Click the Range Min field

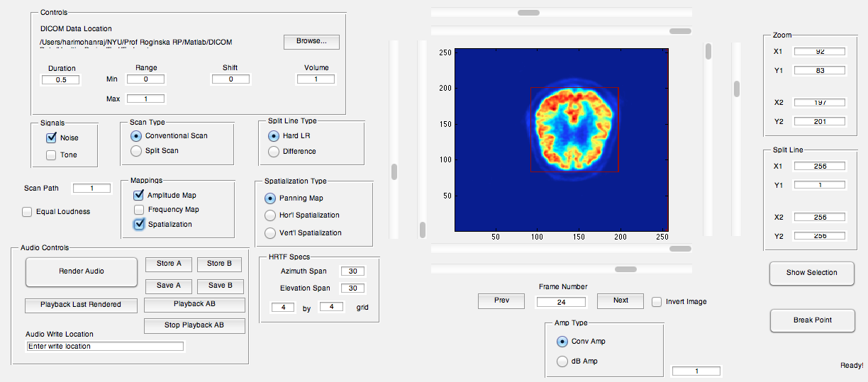click(145, 79)
